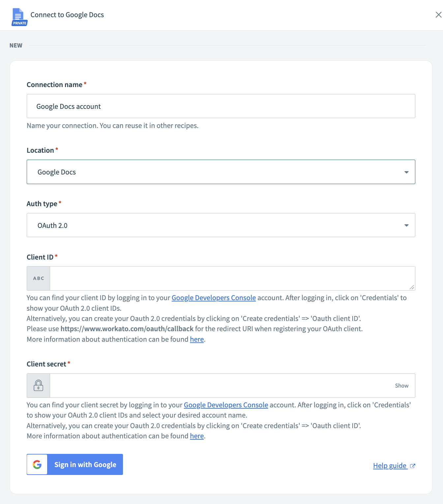443x504 pixels.
Task: Click the ABC text-type icon beside Client ID
Action: pos(38,278)
